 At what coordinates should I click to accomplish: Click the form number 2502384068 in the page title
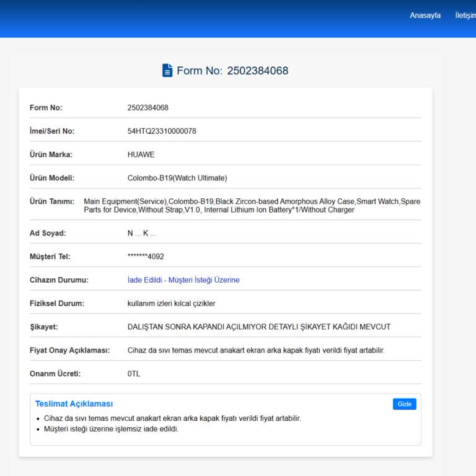[x=257, y=71]
